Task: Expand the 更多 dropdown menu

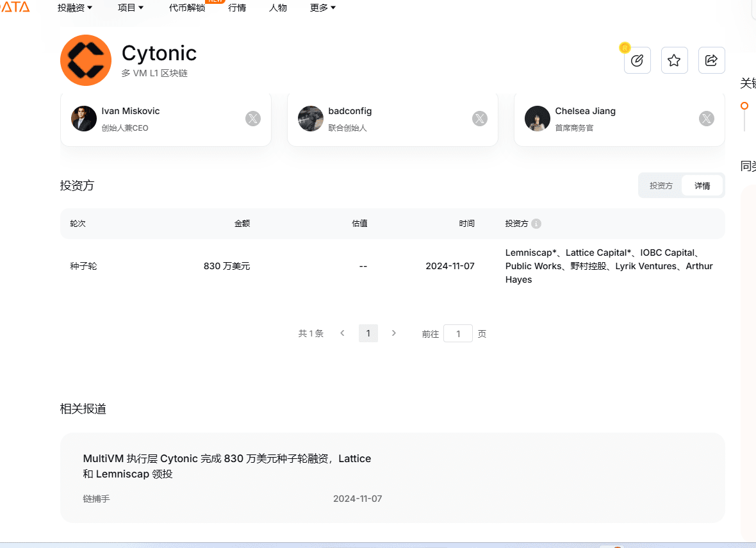Action: pos(323,8)
